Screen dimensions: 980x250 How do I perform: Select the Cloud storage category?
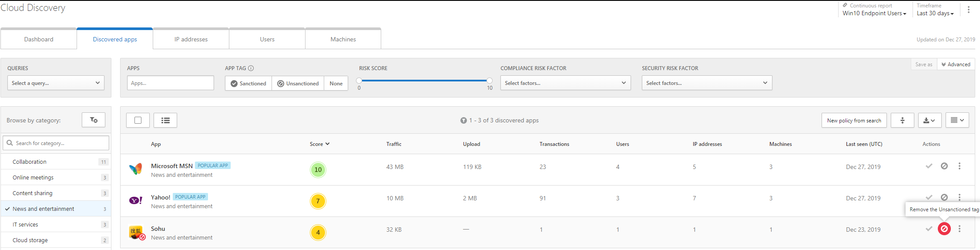56,240
